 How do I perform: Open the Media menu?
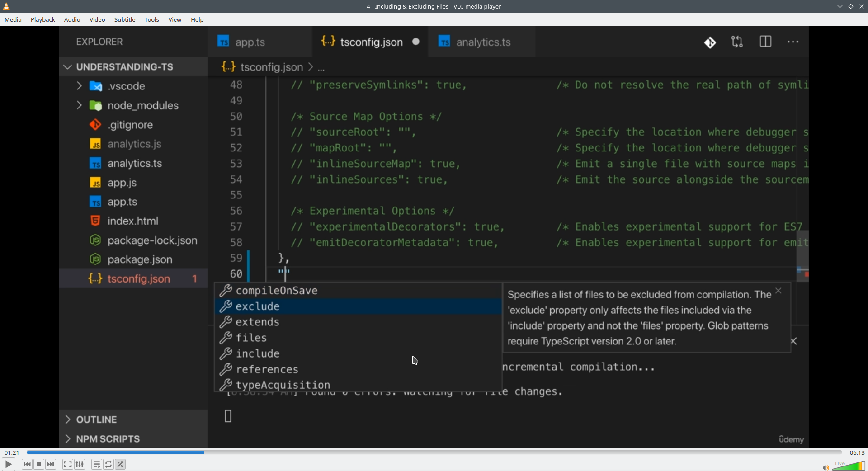pyautogui.click(x=13, y=19)
